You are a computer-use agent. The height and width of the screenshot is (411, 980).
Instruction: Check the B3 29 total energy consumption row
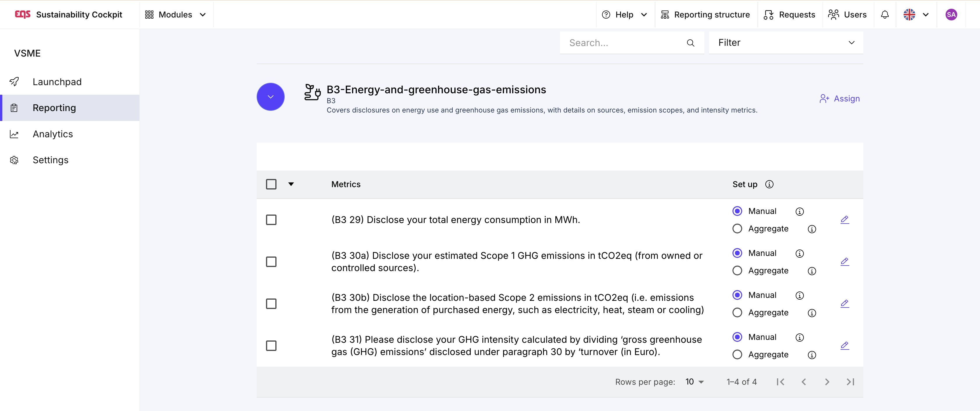271,220
